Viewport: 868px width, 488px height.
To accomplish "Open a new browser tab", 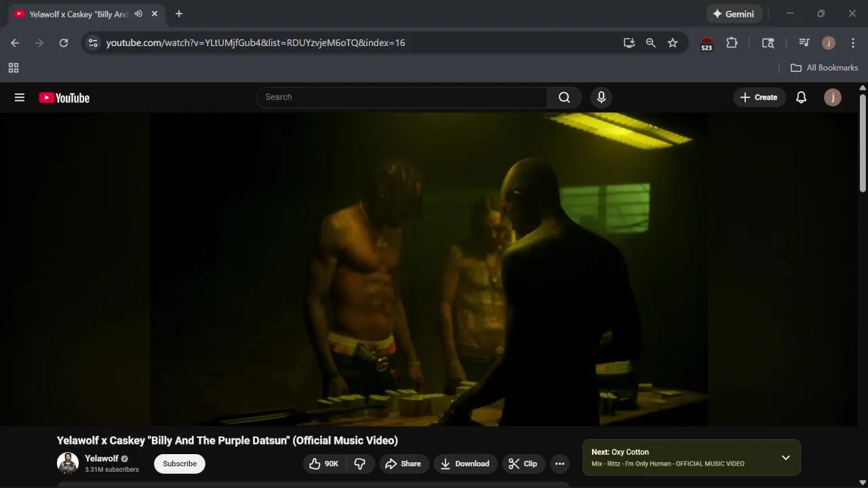I will [179, 14].
